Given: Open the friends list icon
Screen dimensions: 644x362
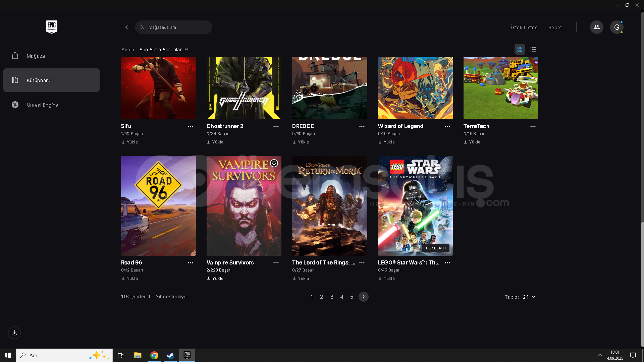Looking at the screenshot, I should (x=596, y=27).
